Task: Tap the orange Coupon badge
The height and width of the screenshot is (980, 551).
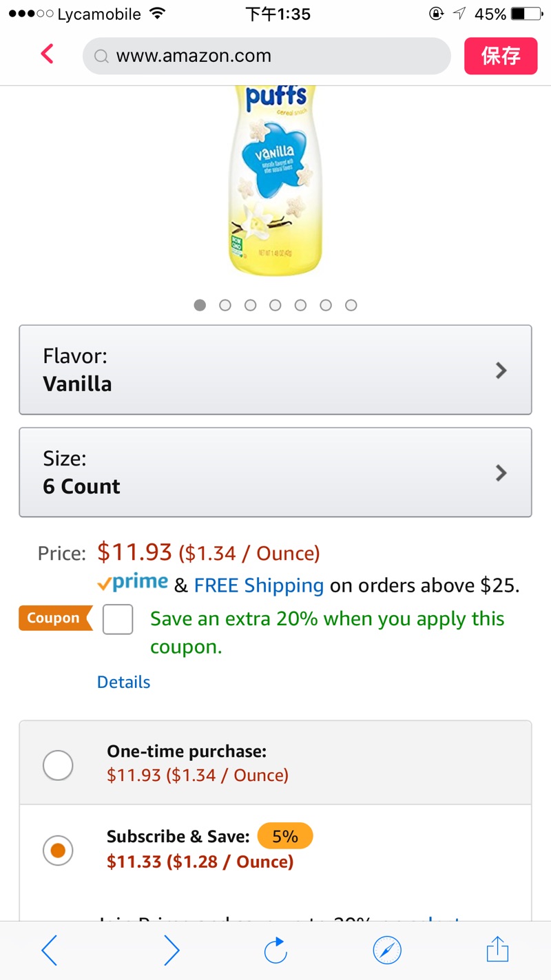Action: 54,618
